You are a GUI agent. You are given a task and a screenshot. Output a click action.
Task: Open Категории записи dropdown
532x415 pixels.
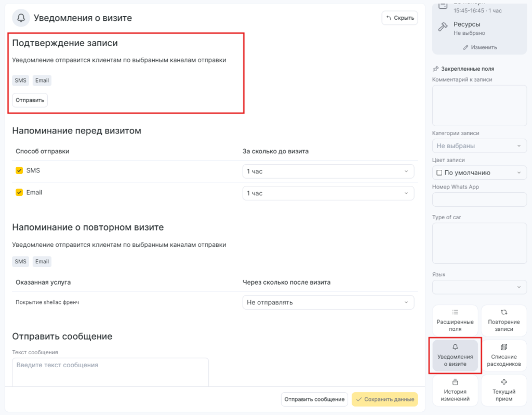coord(479,146)
